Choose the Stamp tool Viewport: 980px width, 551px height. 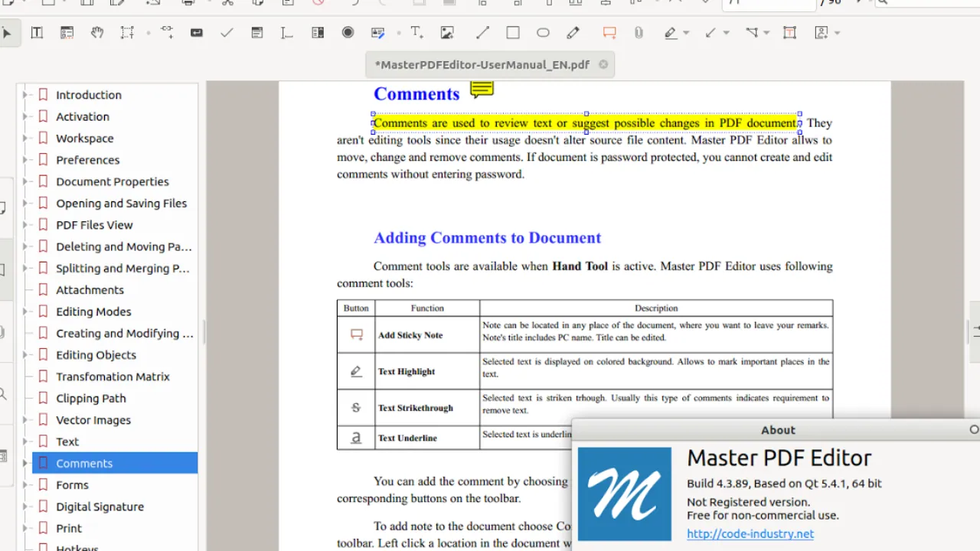coord(822,33)
